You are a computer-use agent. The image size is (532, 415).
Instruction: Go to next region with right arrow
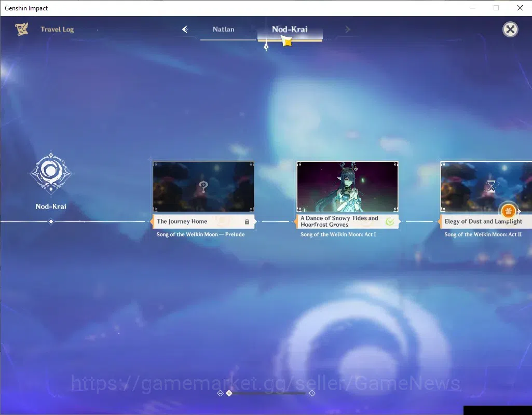coord(347,30)
